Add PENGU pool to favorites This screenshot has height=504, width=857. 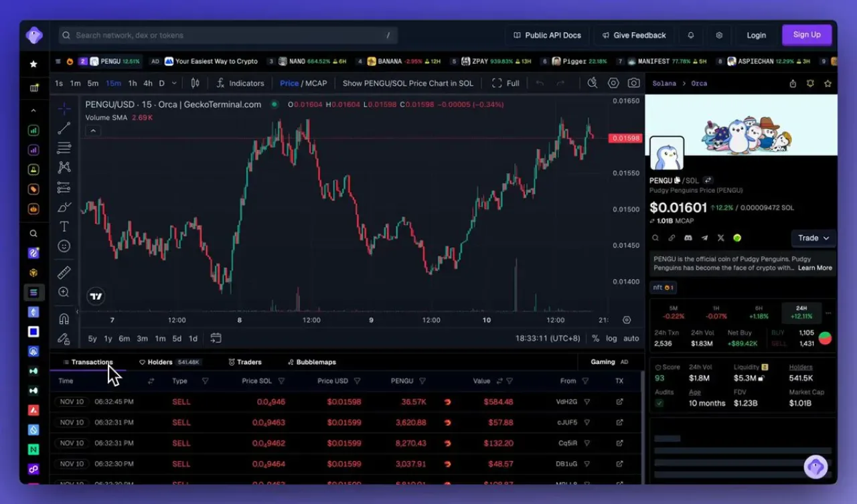[x=828, y=84]
